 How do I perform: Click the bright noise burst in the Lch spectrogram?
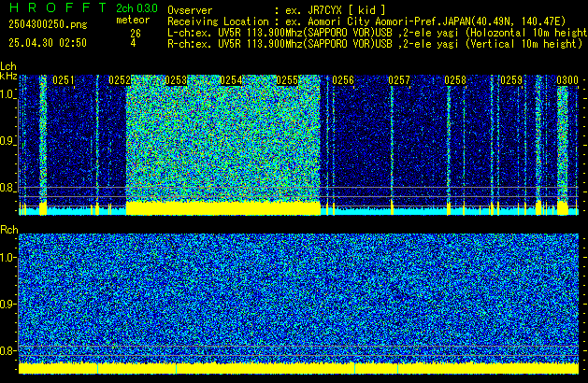223,138
